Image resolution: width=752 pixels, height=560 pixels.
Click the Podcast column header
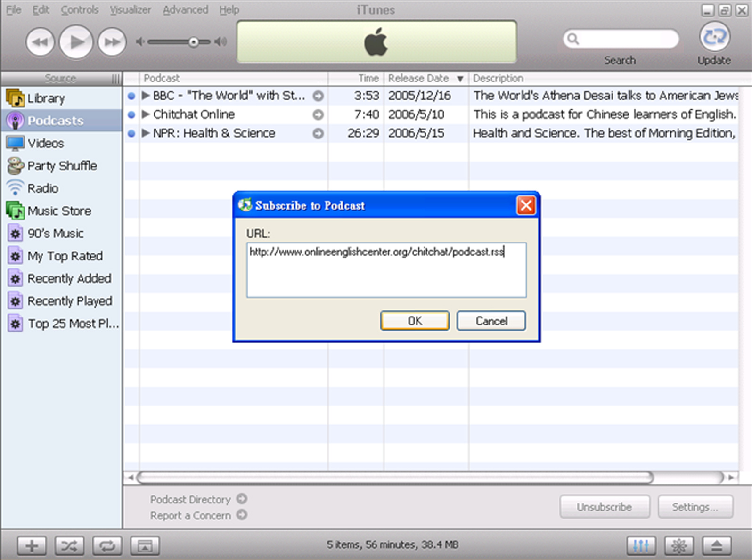coord(234,78)
